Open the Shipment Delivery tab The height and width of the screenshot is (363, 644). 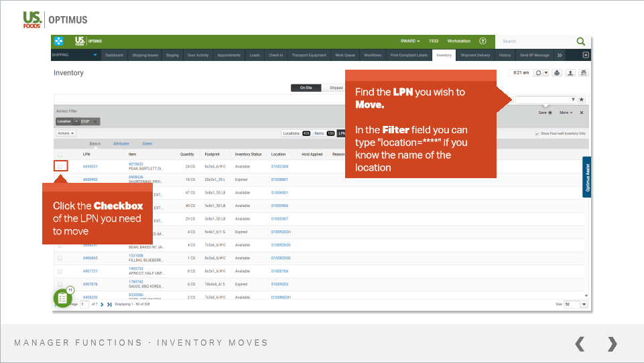pyautogui.click(x=475, y=55)
